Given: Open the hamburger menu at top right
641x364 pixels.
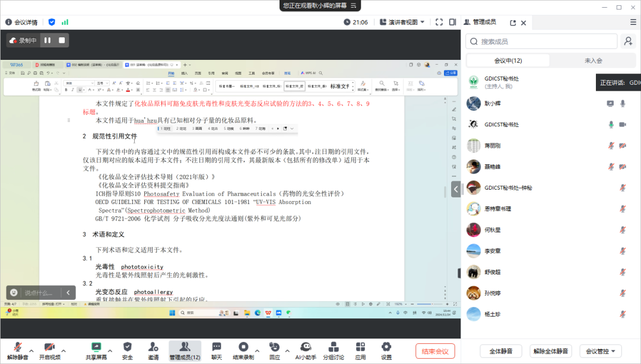Looking at the screenshot, I should [x=633, y=22].
